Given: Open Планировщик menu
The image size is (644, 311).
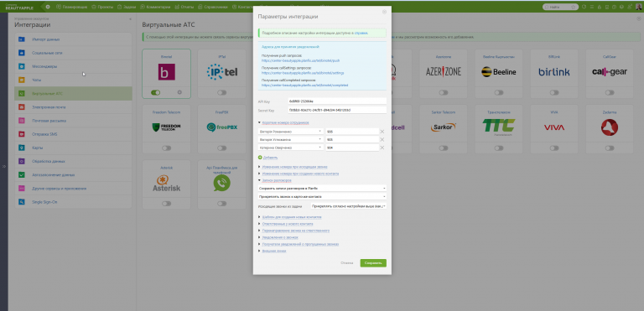Looking at the screenshot, I should 71,7.
